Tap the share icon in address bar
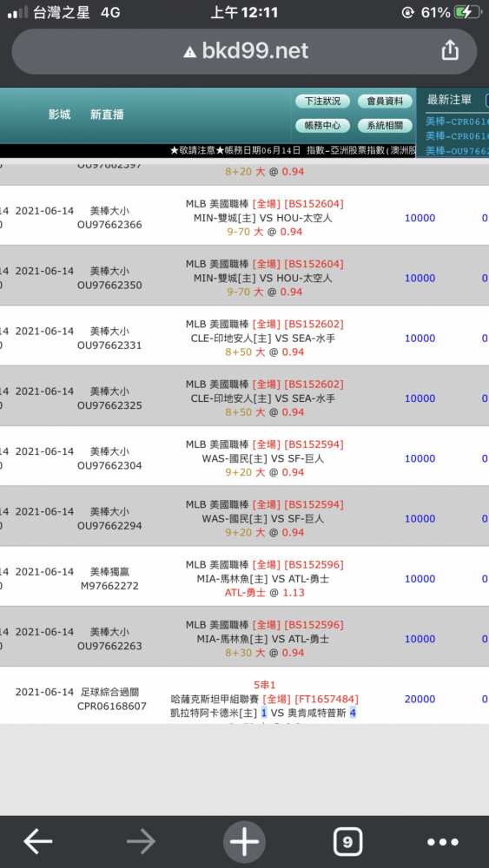489x868 pixels. tap(450, 49)
